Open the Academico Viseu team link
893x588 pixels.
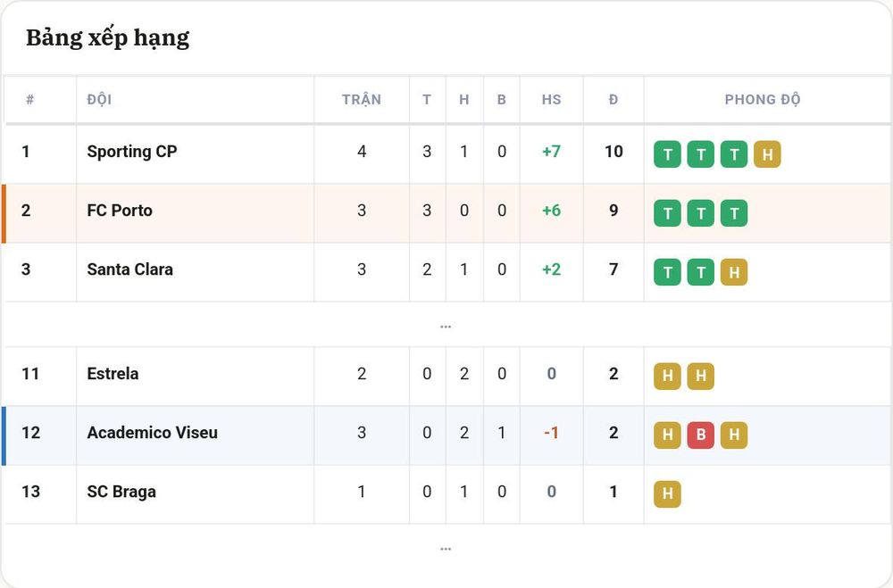coord(152,433)
